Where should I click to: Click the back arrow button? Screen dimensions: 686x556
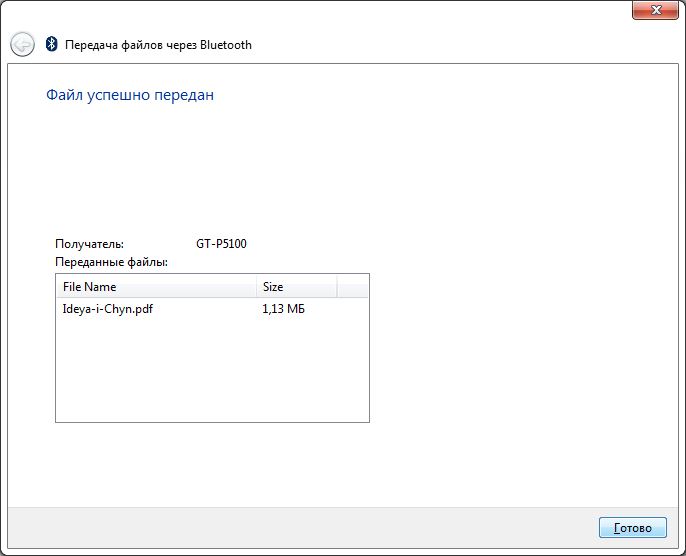[x=22, y=44]
